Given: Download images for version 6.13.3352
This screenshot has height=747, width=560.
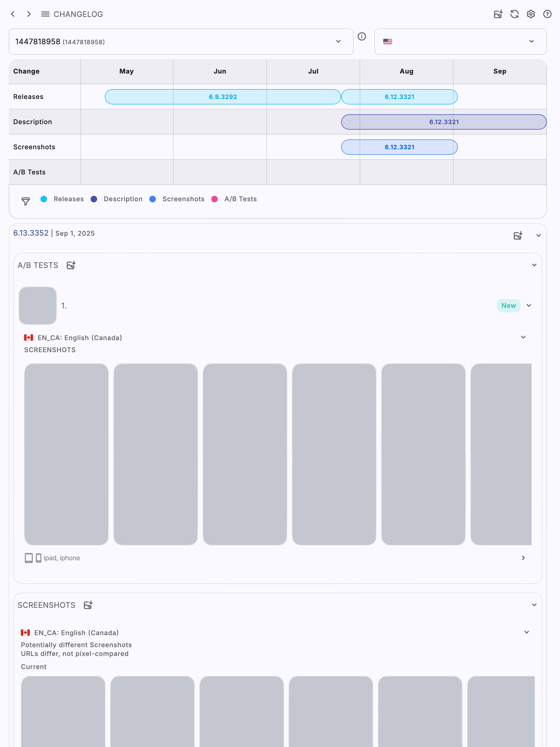Looking at the screenshot, I should 518,235.
